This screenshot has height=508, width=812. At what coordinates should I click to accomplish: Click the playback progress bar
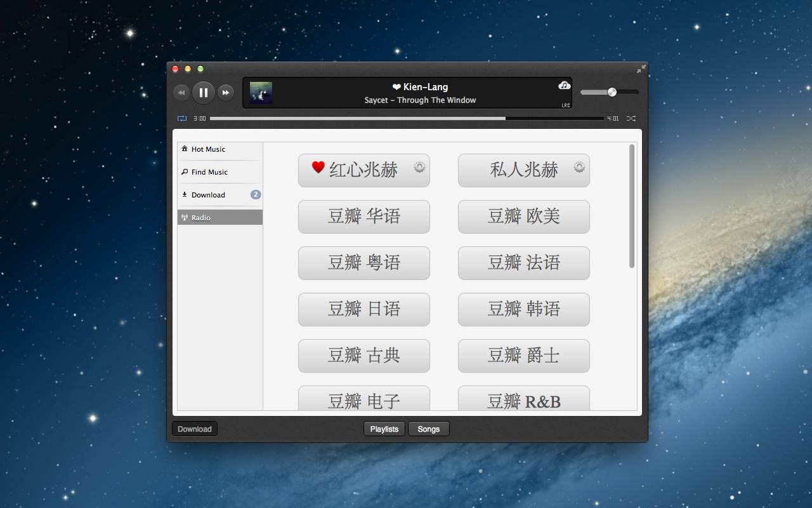407,118
